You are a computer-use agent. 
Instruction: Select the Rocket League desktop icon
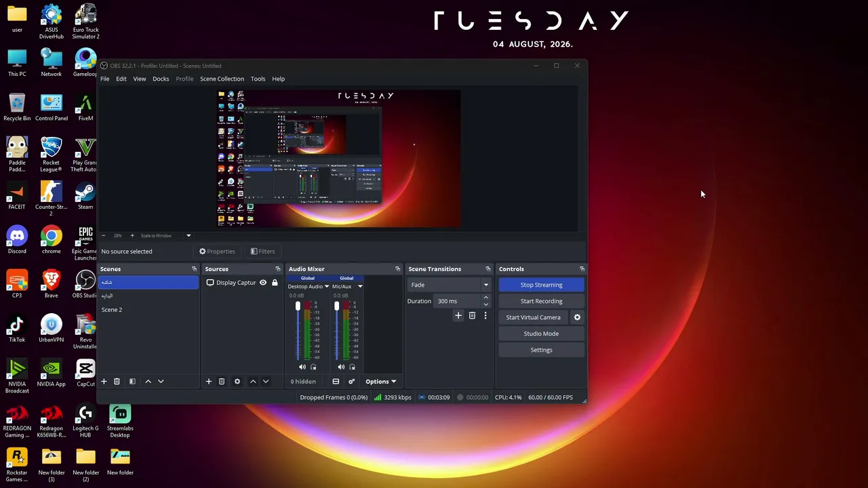click(x=52, y=155)
